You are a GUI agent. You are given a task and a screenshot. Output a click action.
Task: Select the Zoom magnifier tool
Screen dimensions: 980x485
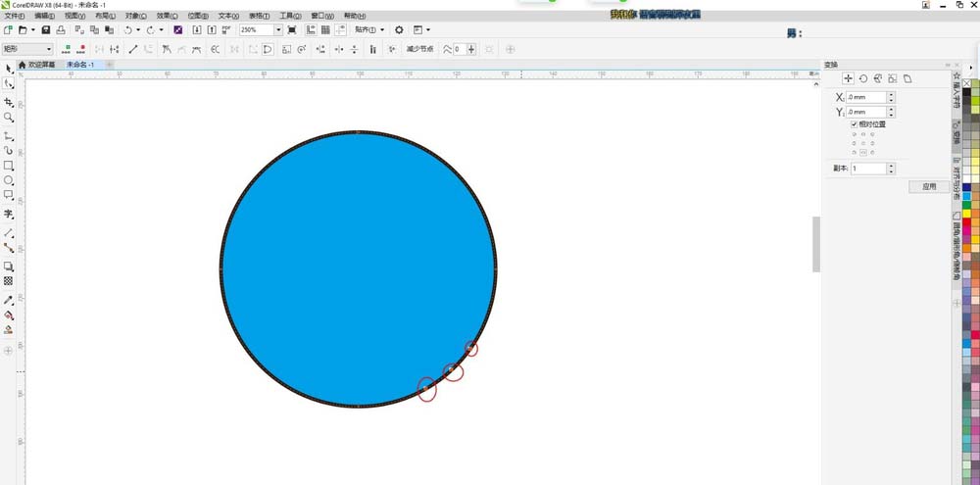coord(8,117)
